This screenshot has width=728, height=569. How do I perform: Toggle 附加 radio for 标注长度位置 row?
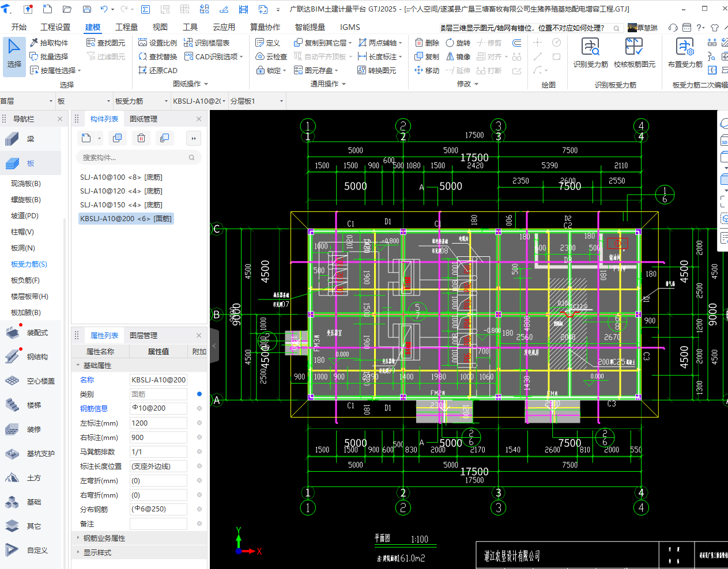click(199, 466)
